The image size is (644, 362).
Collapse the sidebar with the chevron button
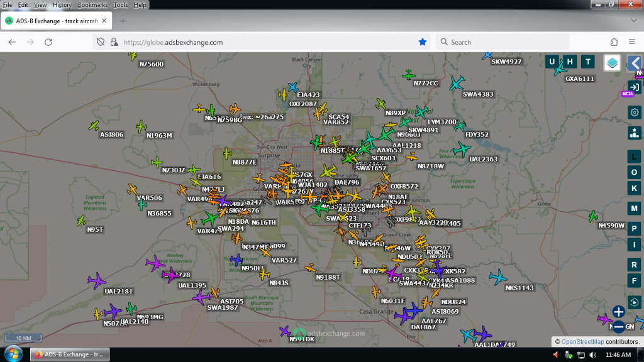click(x=635, y=63)
